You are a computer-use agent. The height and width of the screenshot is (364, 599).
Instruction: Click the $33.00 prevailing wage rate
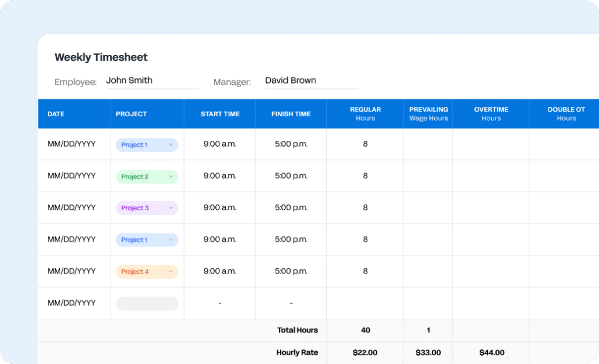[428, 353]
